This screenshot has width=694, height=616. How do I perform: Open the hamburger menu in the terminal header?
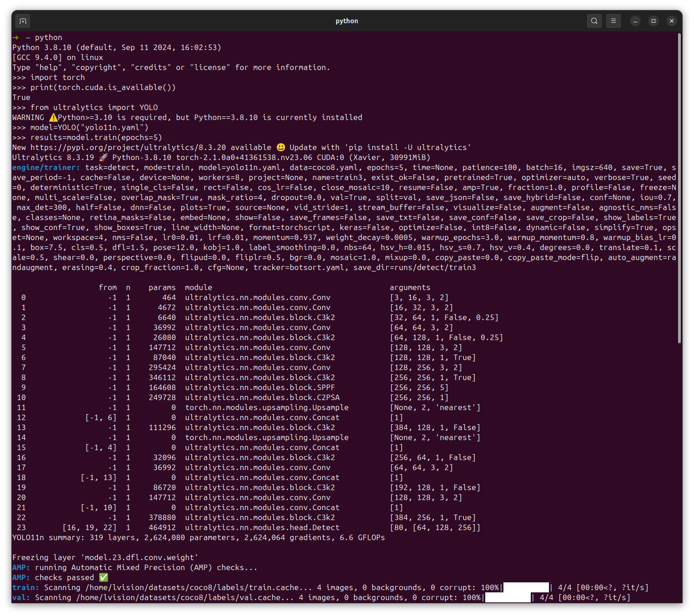(x=614, y=21)
